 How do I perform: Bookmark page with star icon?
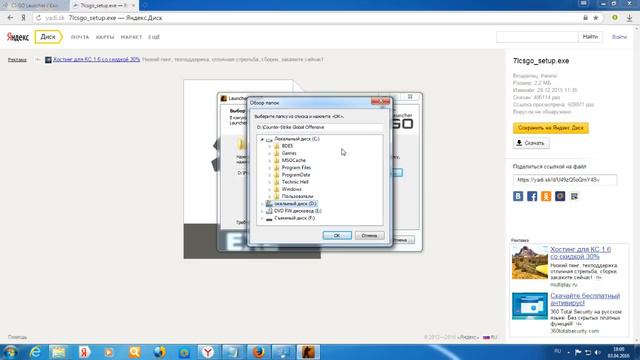point(596,18)
